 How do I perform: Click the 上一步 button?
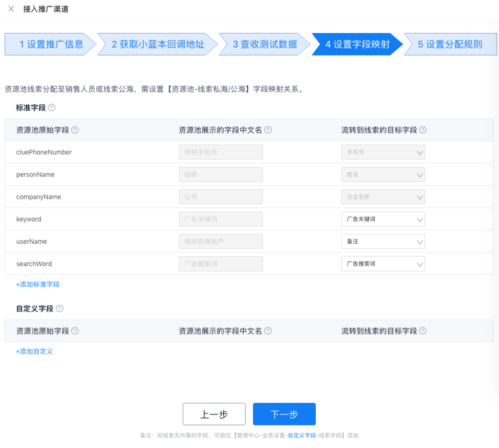(x=214, y=414)
